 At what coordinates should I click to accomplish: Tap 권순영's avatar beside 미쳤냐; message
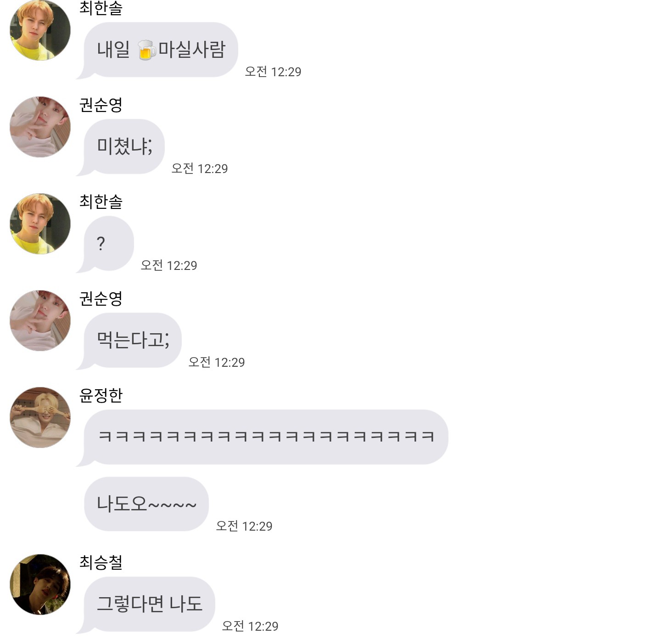(40, 127)
